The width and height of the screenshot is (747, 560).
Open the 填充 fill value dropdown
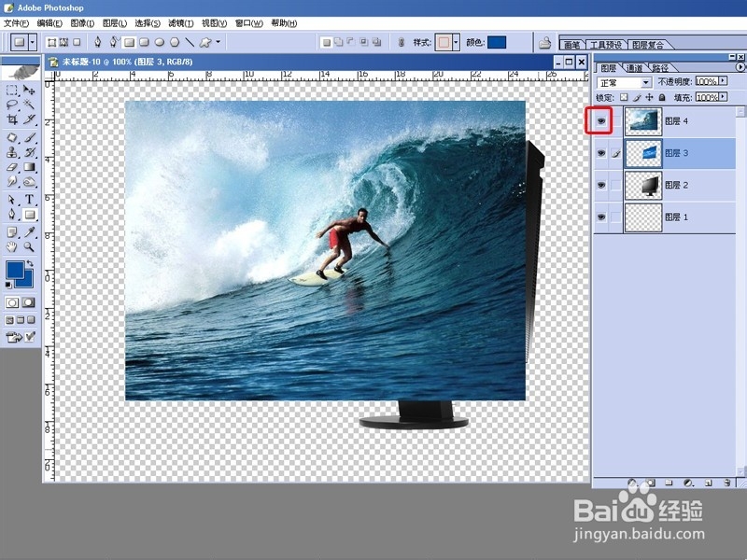pos(723,95)
